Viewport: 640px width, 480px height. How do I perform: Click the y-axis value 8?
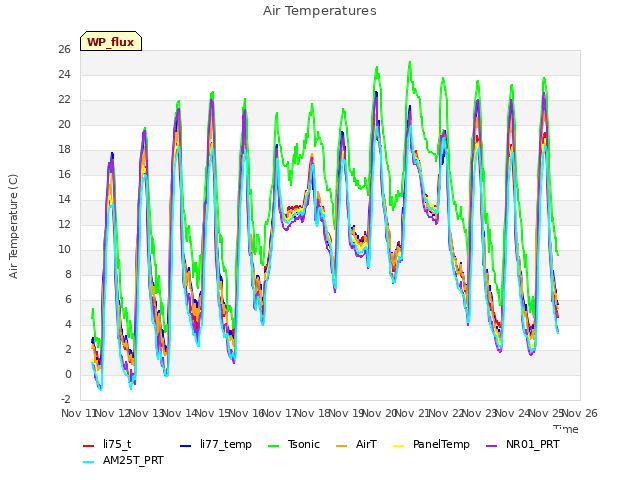click(68, 274)
